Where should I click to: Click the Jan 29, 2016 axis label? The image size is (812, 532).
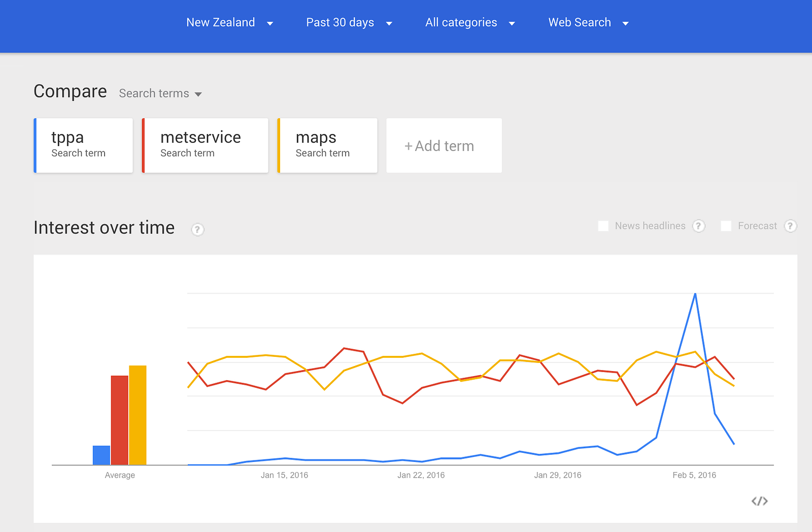557,475
